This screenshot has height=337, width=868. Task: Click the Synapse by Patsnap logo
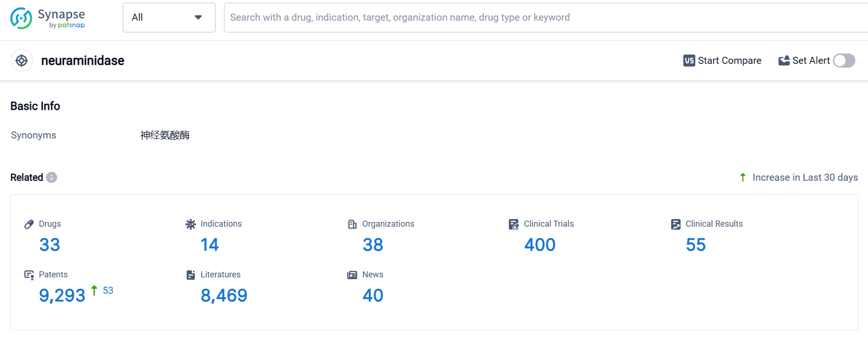coord(47,18)
